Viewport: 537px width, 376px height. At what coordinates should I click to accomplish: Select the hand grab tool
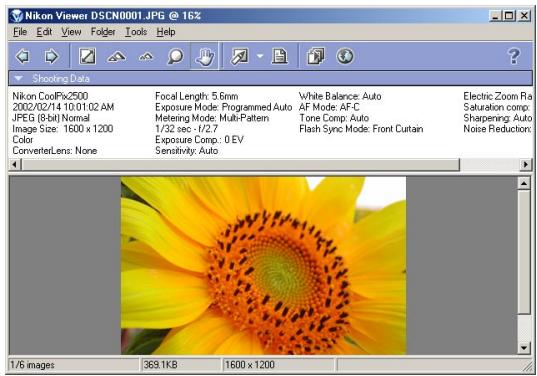pos(204,57)
